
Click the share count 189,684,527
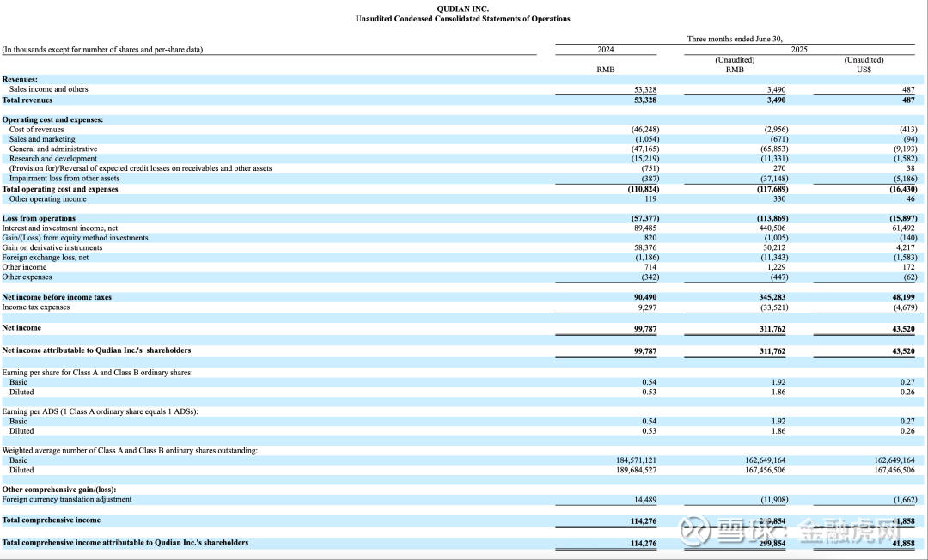tap(636, 470)
